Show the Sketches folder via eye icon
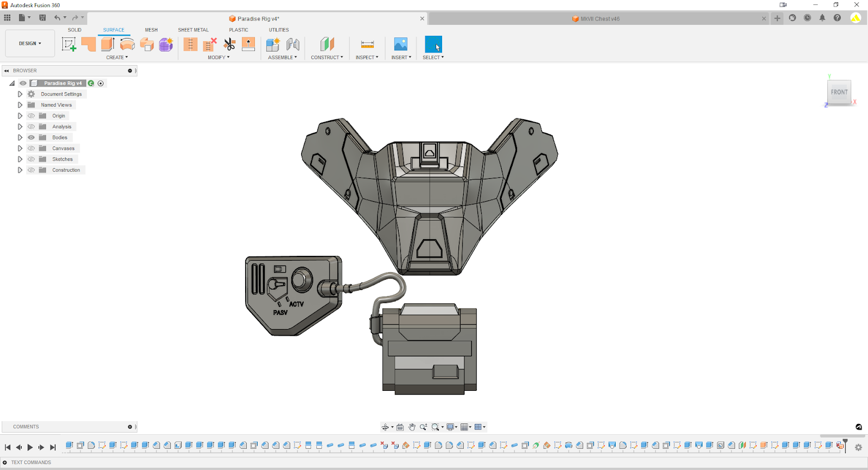 pos(31,159)
